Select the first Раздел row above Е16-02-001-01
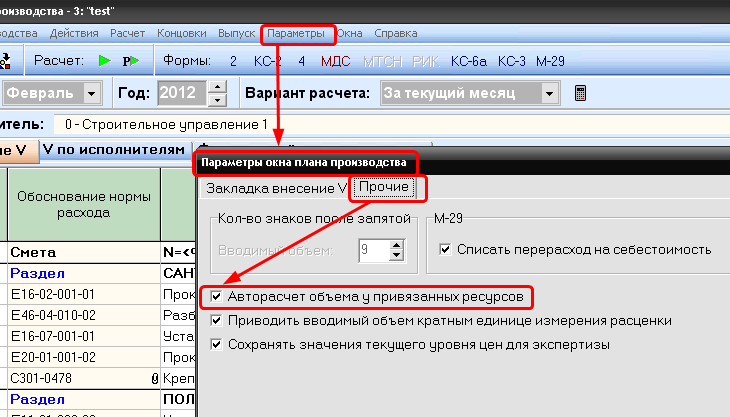 click(84, 273)
